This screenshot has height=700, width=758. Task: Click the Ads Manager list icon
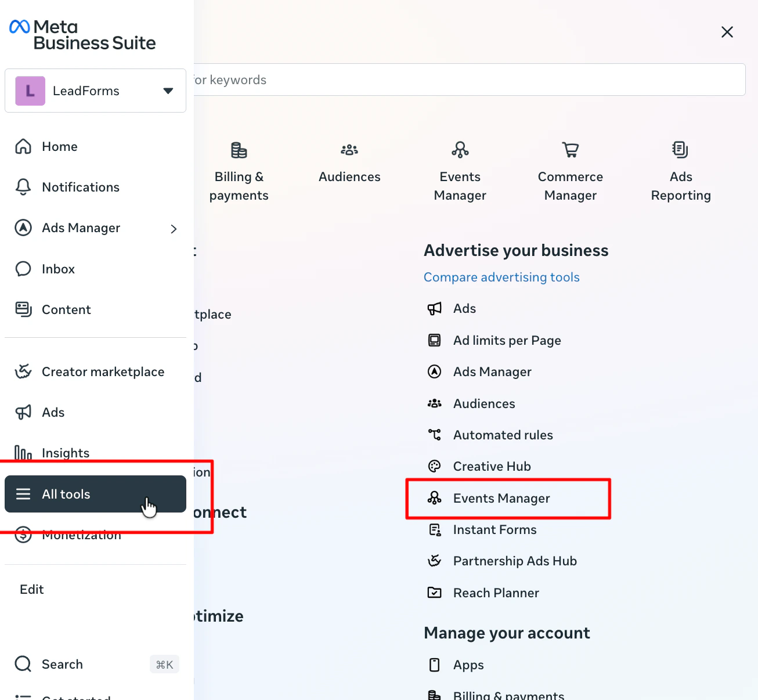coord(435,371)
